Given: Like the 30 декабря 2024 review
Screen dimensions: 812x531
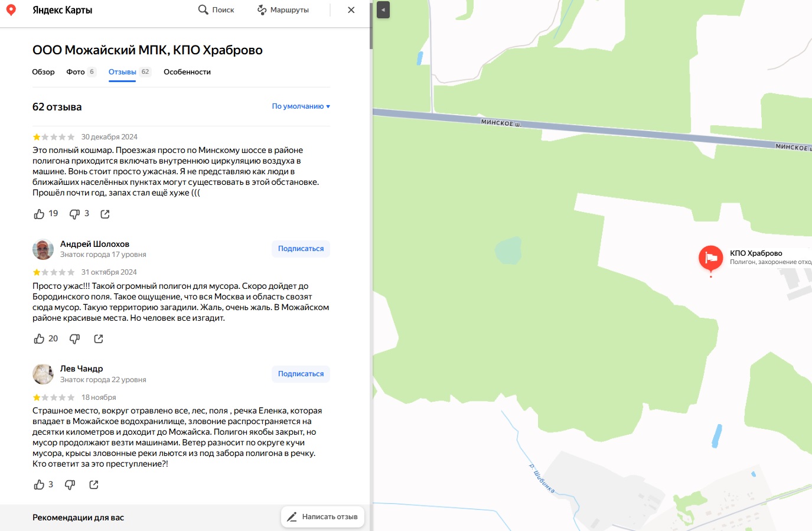Looking at the screenshot, I should pyautogui.click(x=40, y=214).
